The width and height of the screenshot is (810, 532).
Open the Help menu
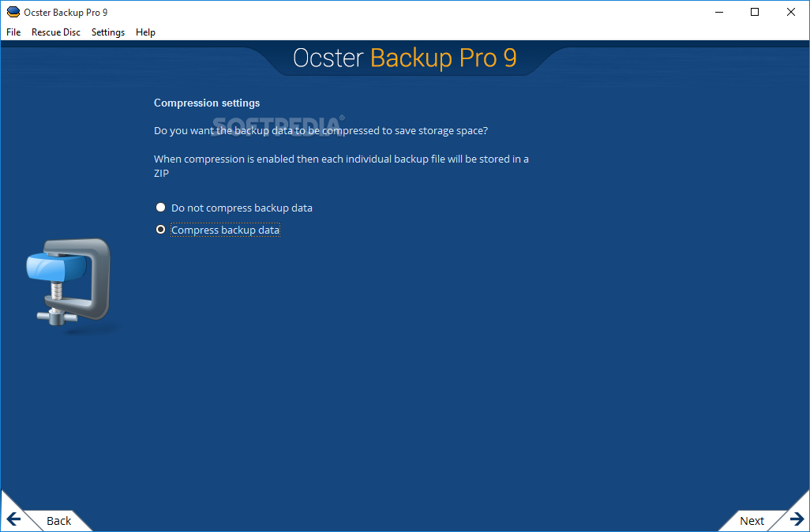click(x=146, y=32)
